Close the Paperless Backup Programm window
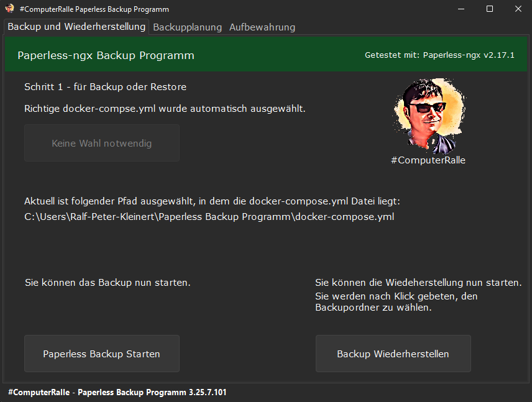This screenshot has height=402, width=532. coord(518,9)
